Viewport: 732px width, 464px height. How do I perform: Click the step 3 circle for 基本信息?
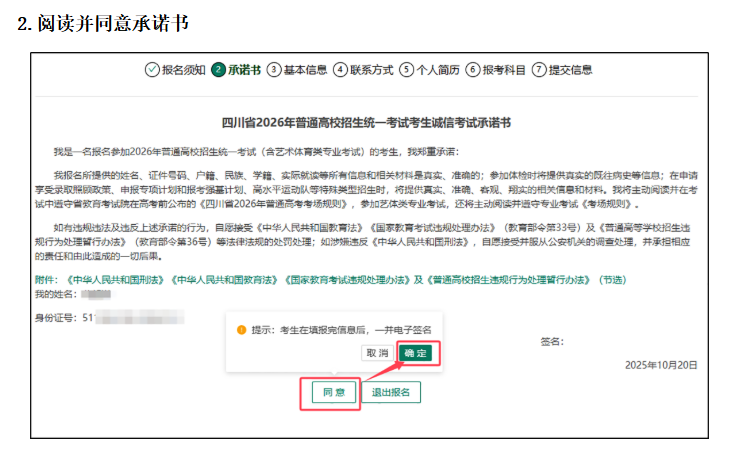(x=274, y=70)
